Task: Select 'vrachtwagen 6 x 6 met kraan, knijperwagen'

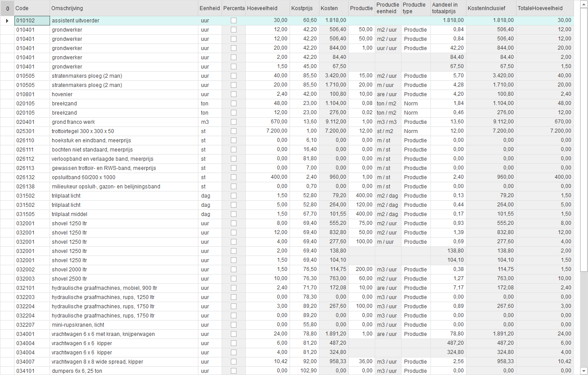Action: coord(124,334)
